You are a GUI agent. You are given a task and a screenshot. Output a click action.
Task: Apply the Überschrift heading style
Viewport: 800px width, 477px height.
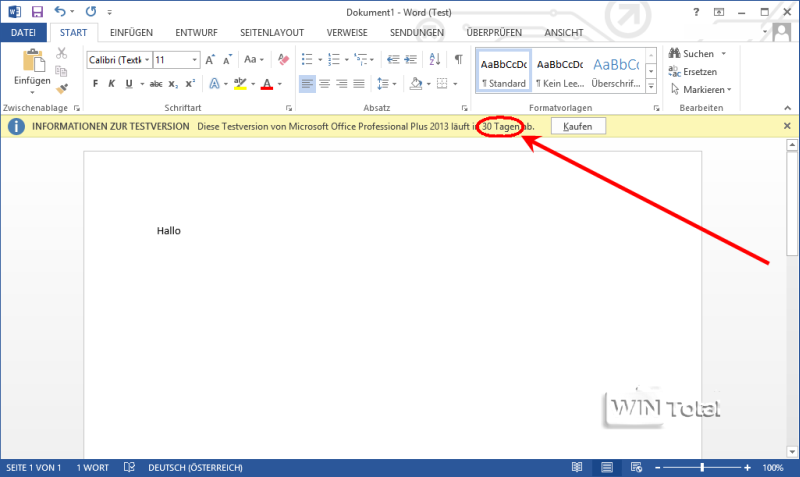pos(616,71)
